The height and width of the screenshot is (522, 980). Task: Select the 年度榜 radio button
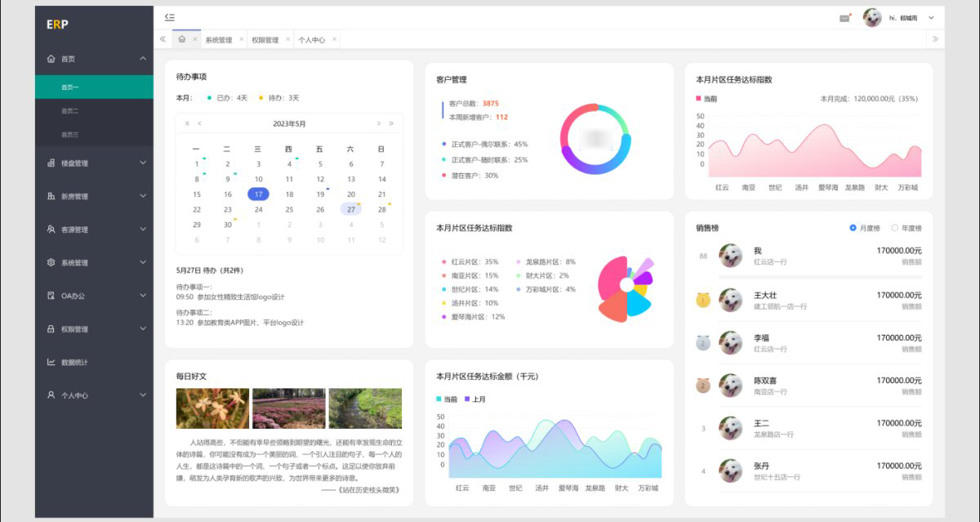click(x=894, y=228)
